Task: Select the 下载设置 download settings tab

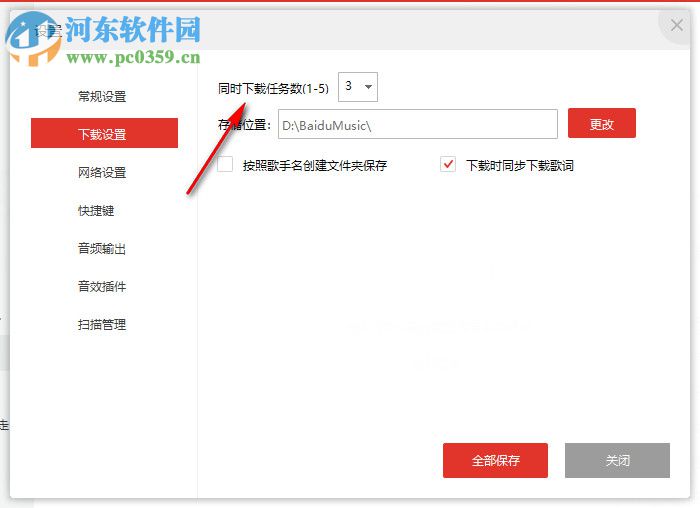Action: pyautogui.click(x=104, y=133)
